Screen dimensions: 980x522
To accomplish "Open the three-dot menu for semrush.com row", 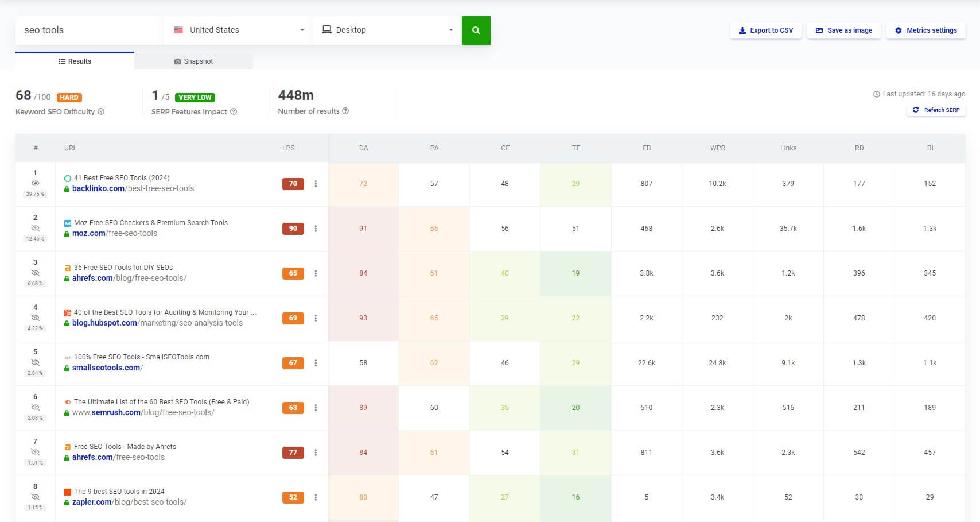I will (x=316, y=408).
